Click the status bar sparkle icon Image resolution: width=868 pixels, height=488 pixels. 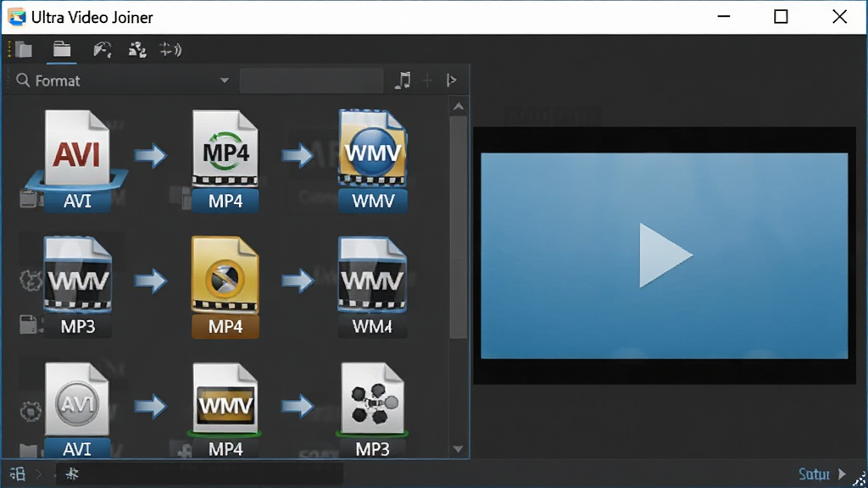coord(72,474)
